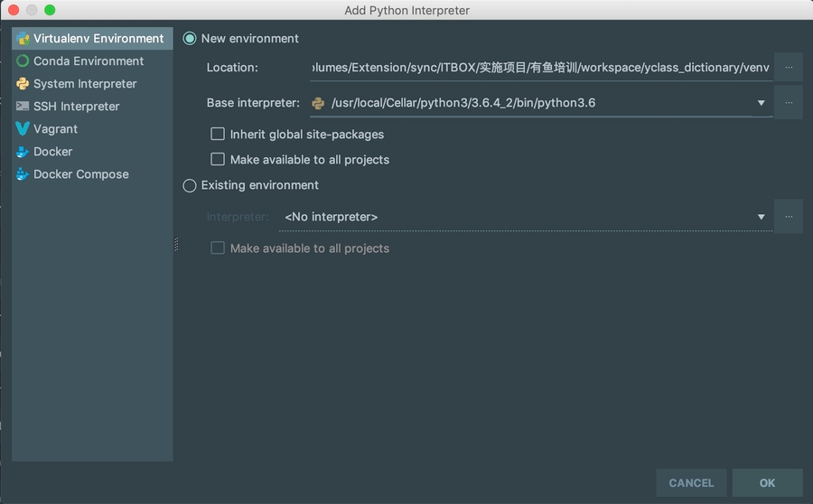Screen dimensions: 813x504
Task: Enable Inherit global site-packages checkbox
Action: point(218,134)
